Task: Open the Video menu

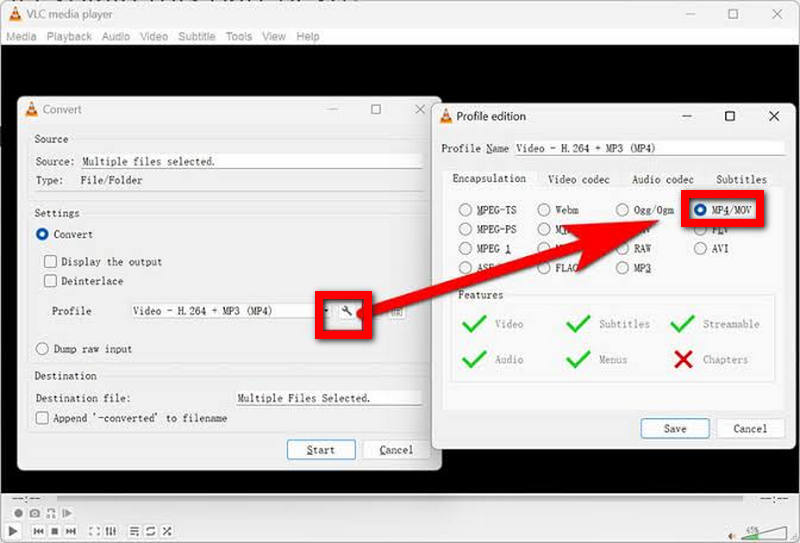Action: coord(154,37)
